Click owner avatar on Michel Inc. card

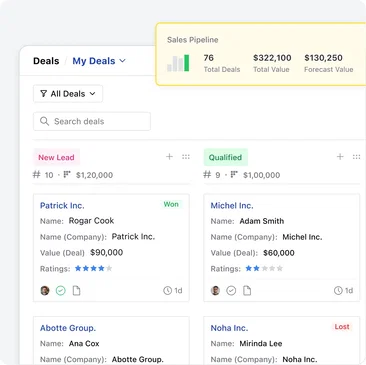215,291
